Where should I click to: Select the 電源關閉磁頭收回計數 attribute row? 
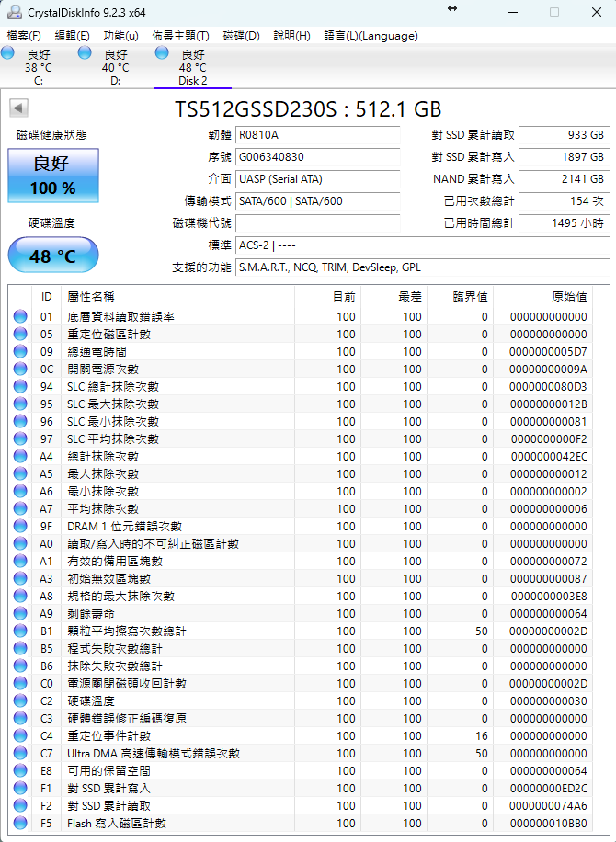tap(302, 683)
